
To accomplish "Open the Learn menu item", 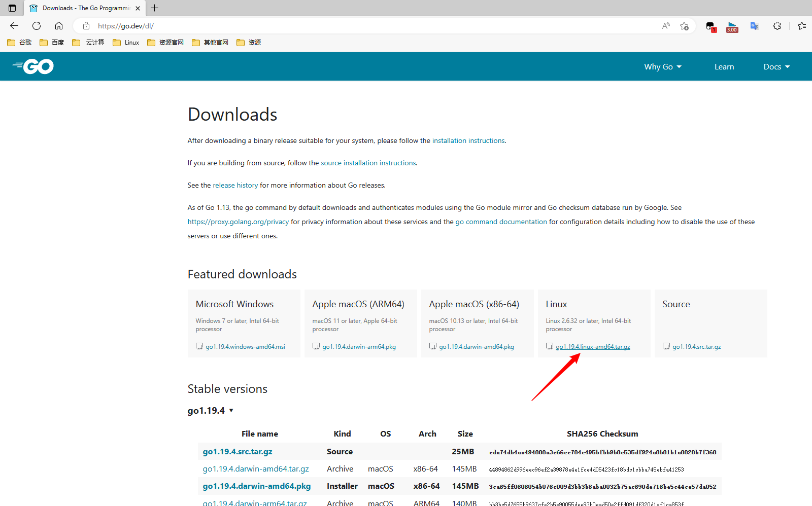I will (724, 67).
